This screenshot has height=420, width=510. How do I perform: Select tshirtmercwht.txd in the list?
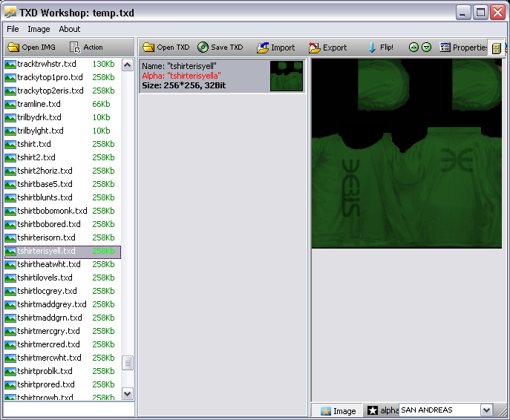click(62, 358)
